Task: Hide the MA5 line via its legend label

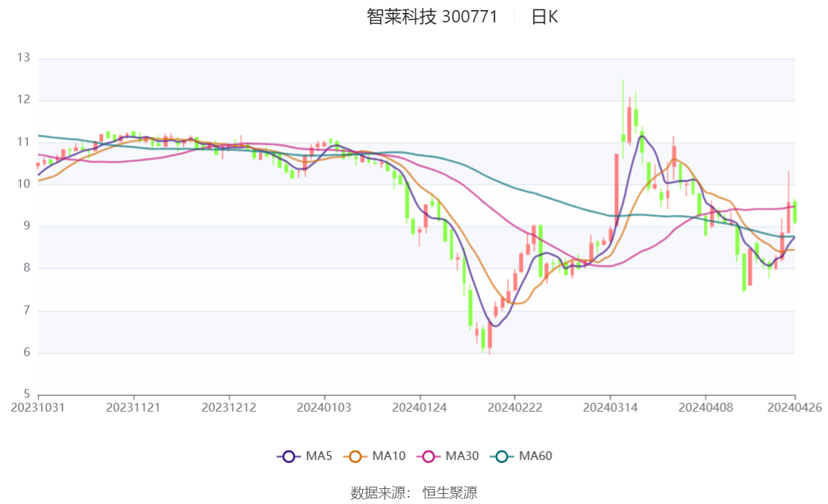Action: [x=319, y=456]
